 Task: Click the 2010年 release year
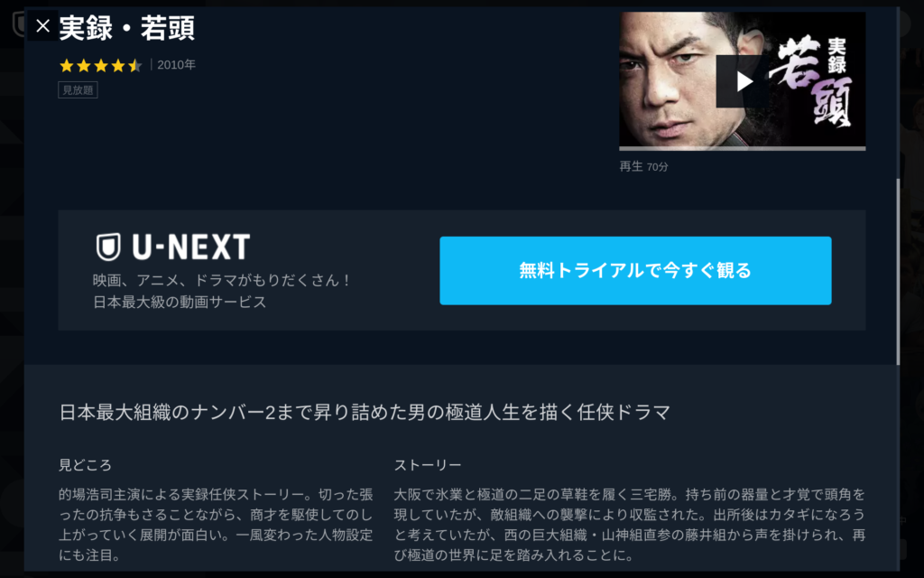click(x=176, y=65)
